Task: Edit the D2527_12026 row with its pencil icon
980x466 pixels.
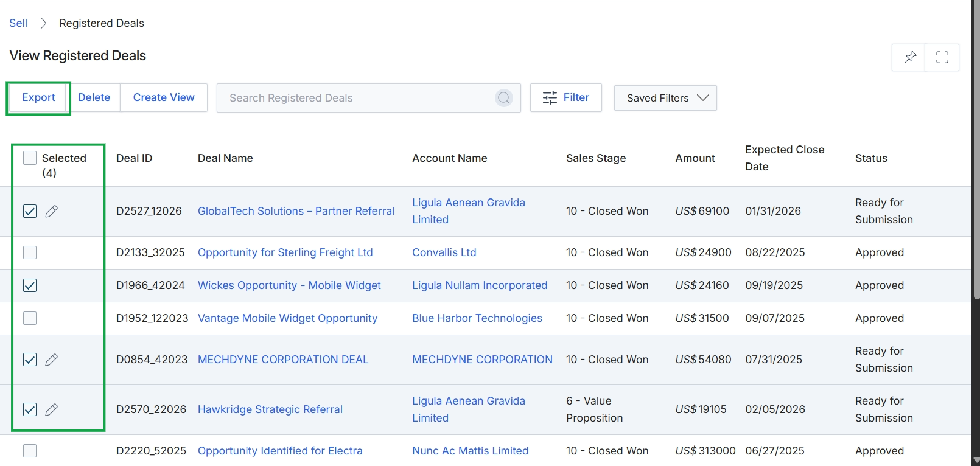Action: 52,211
